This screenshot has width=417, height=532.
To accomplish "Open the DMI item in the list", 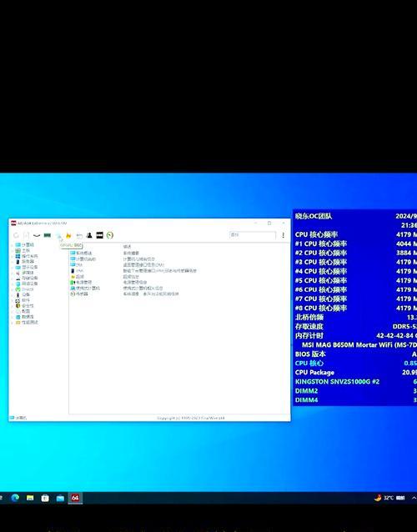I will pos(77,264).
